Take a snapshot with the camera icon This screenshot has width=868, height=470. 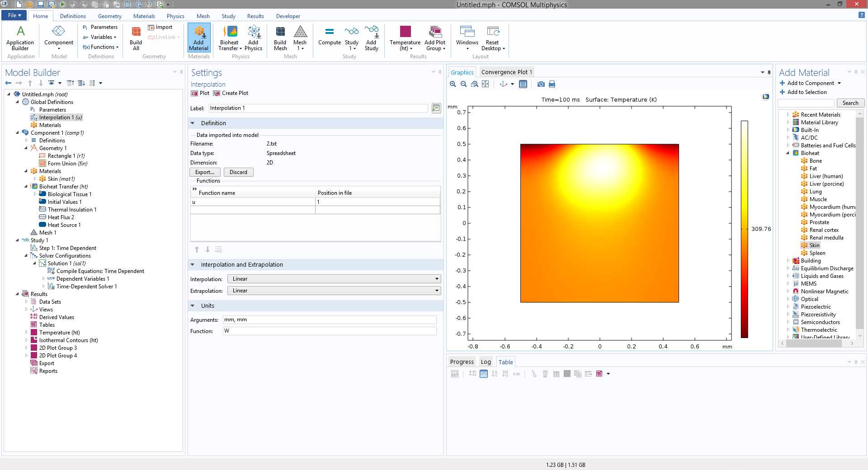click(x=541, y=84)
